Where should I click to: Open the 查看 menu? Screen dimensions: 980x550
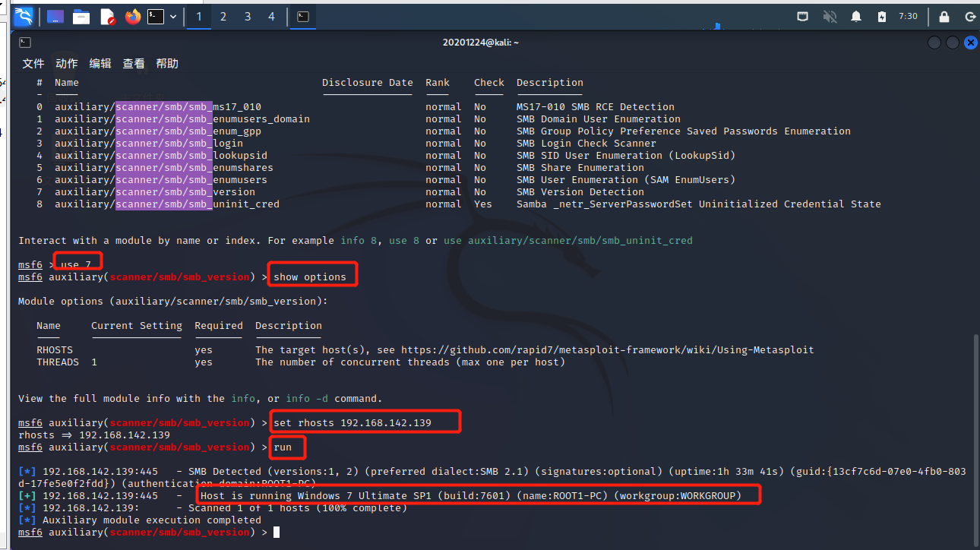(x=134, y=64)
